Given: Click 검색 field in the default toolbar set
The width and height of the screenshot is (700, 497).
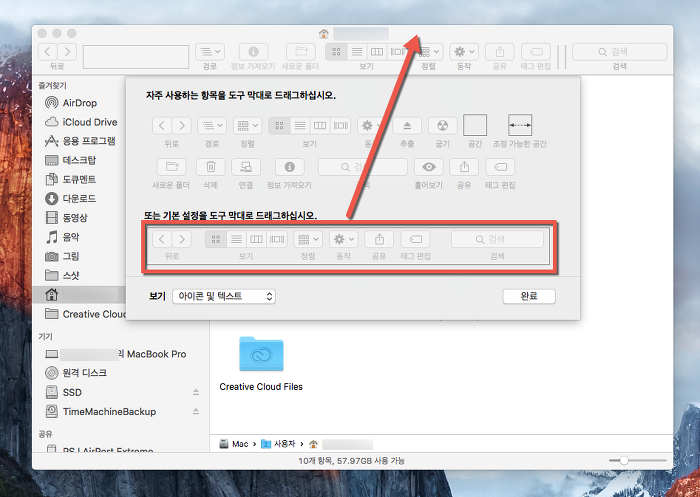Looking at the screenshot, I should (x=497, y=239).
